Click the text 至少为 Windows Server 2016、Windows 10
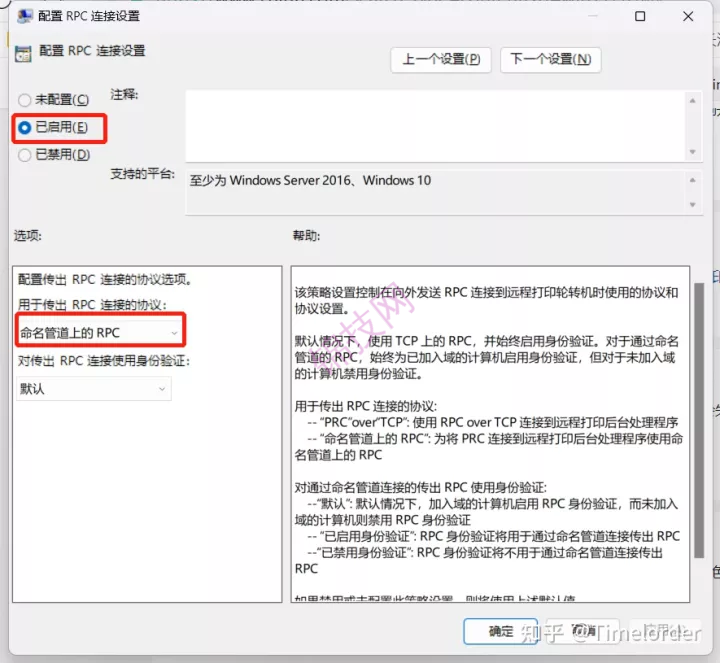This screenshot has width=720, height=663. (310, 180)
